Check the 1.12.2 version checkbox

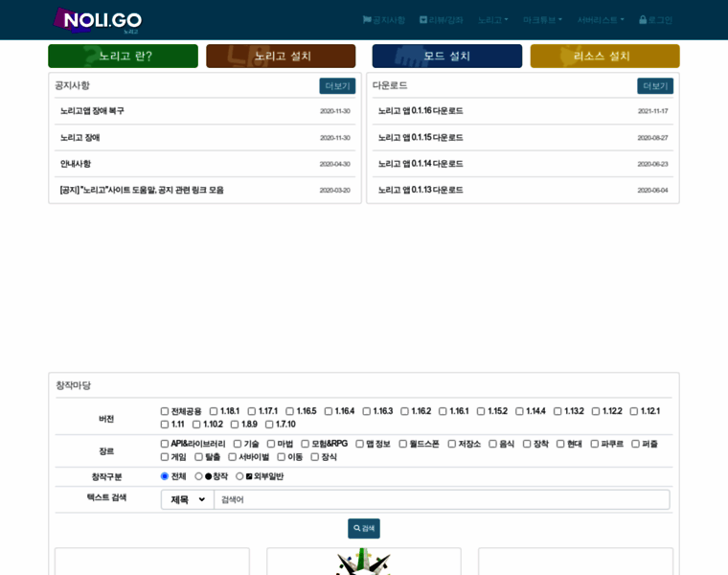(x=596, y=411)
